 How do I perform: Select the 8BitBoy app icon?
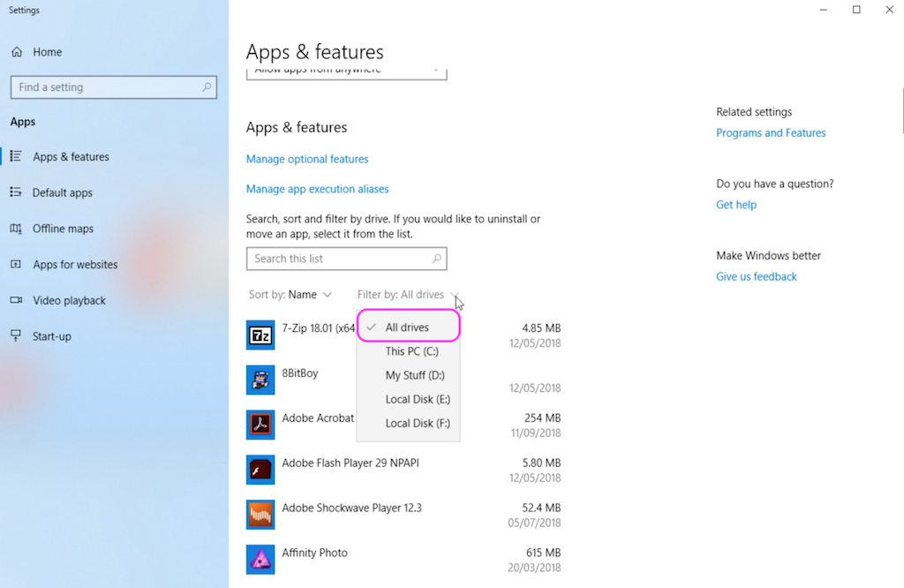coord(260,380)
